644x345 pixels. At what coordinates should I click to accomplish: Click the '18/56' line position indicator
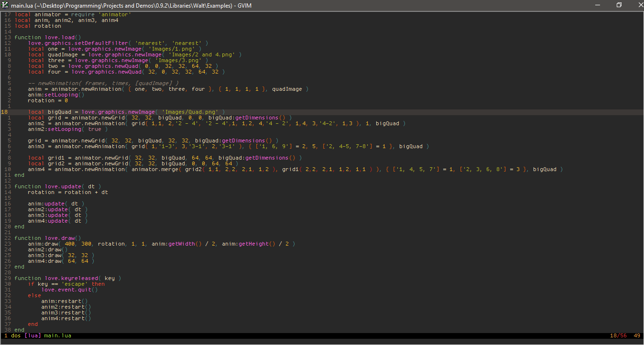(618, 336)
